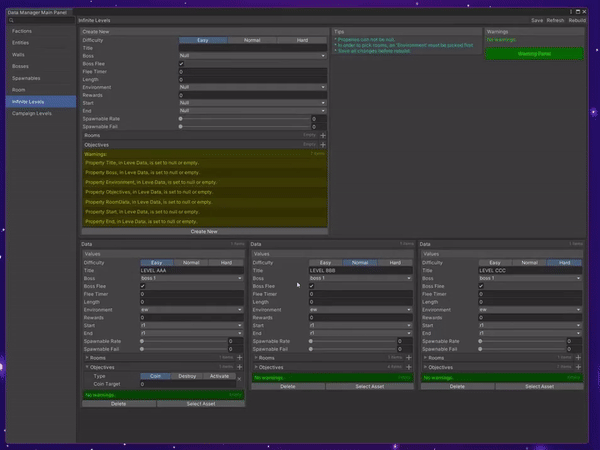Click Save in the top bar
Viewport: 600px width, 450px height.
pyautogui.click(x=537, y=20)
